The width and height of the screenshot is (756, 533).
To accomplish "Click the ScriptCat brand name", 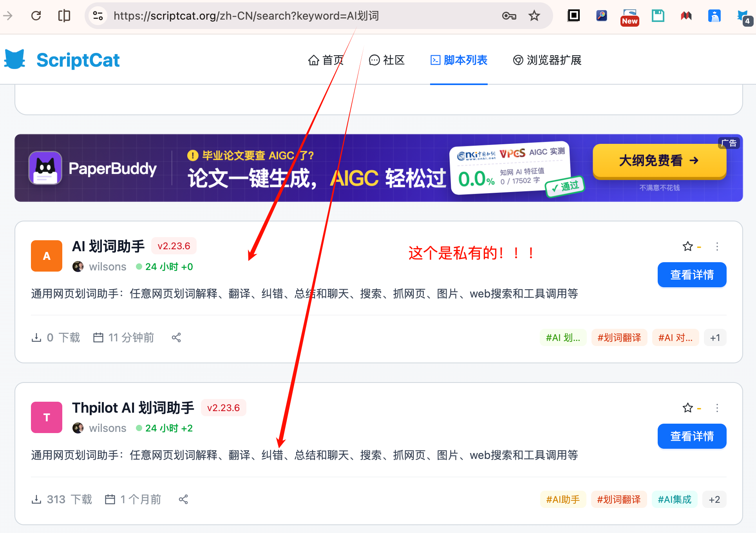I will tap(78, 60).
